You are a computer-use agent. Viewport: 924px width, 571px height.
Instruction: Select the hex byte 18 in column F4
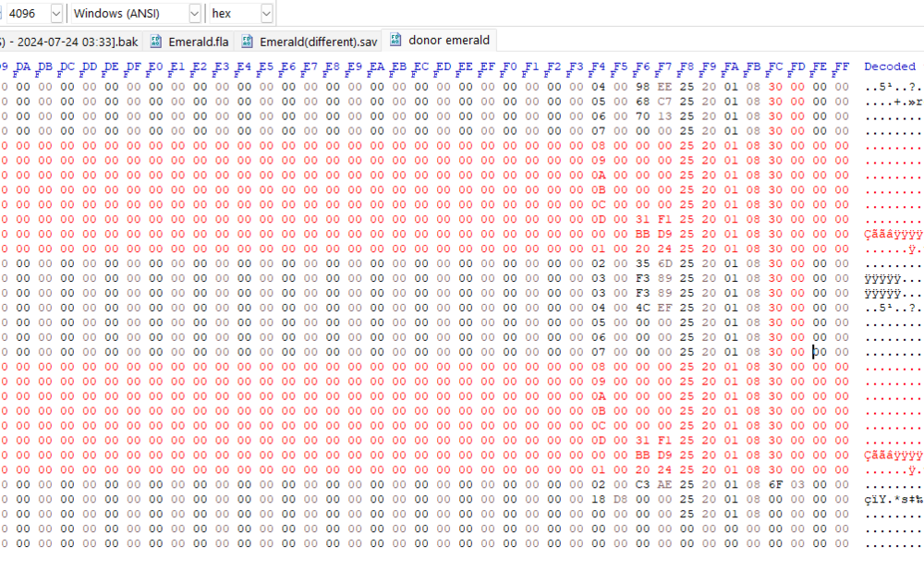point(598,499)
